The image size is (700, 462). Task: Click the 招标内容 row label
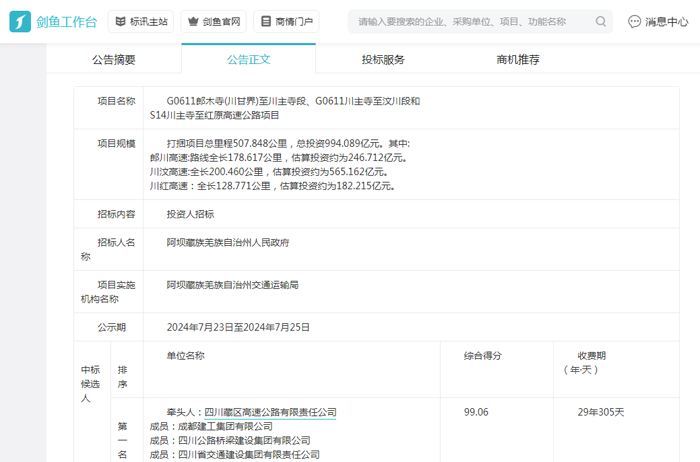coord(116,214)
